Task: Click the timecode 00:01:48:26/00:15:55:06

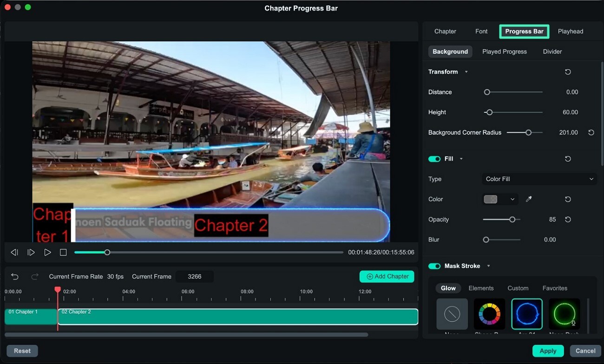Action: click(x=381, y=253)
